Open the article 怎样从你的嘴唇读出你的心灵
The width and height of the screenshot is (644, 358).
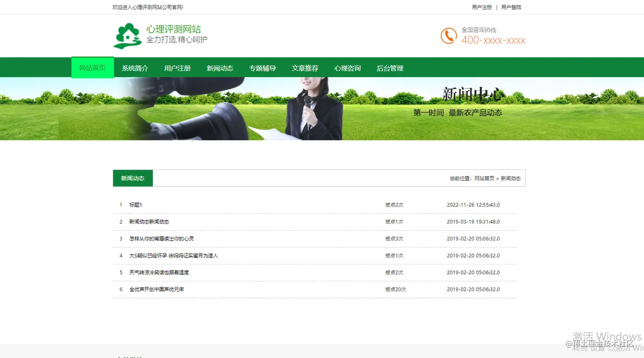(161, 239)
